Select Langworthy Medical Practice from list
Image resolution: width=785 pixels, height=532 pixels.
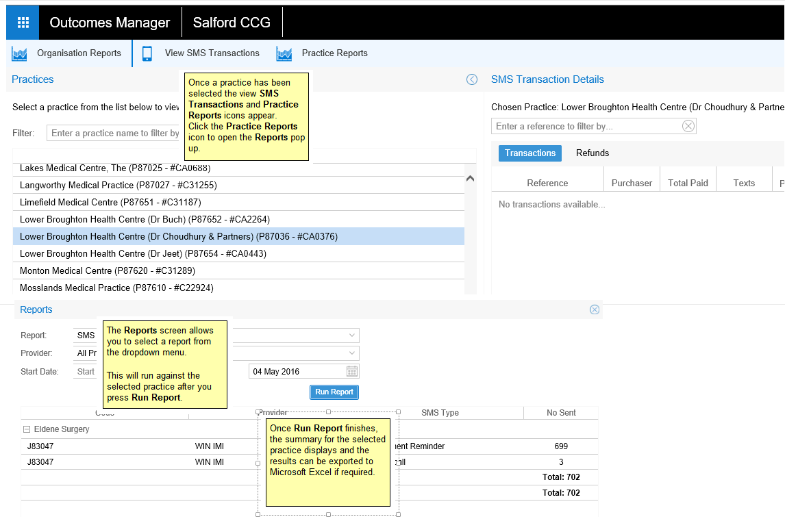(x=119, y=186)
